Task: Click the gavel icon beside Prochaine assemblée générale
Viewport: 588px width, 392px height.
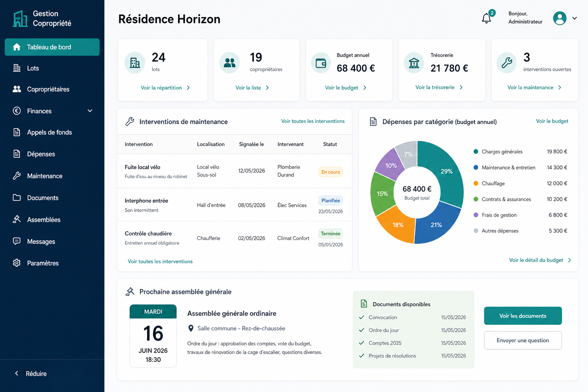Action: [130, 292]
